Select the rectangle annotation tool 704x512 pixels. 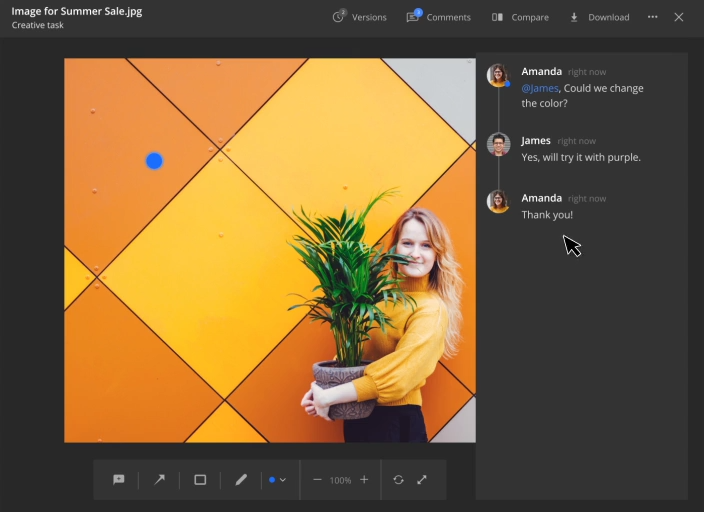200,480
